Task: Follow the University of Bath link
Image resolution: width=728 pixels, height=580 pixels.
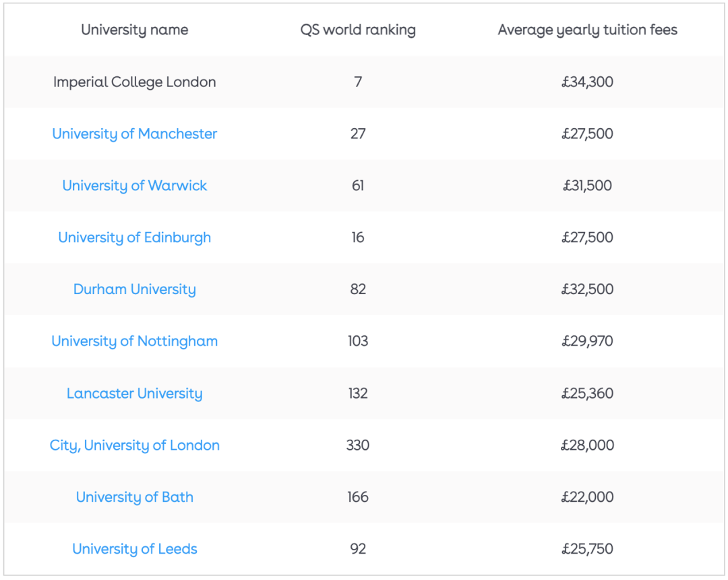Action: pos(134,497)
